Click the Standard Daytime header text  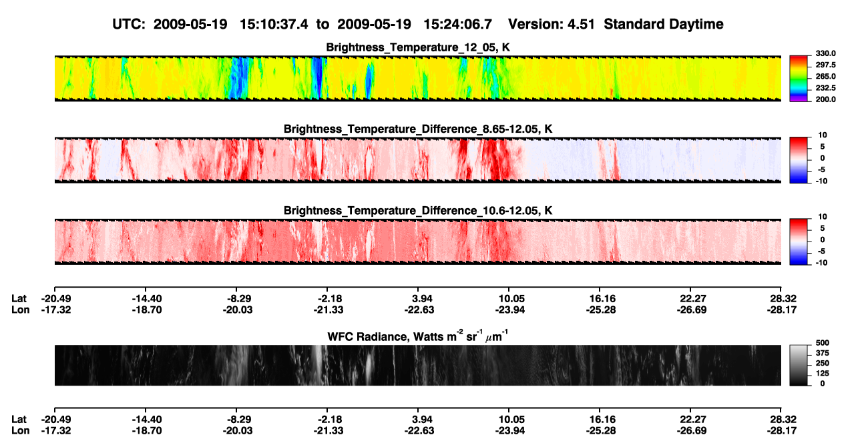[664, 25]
